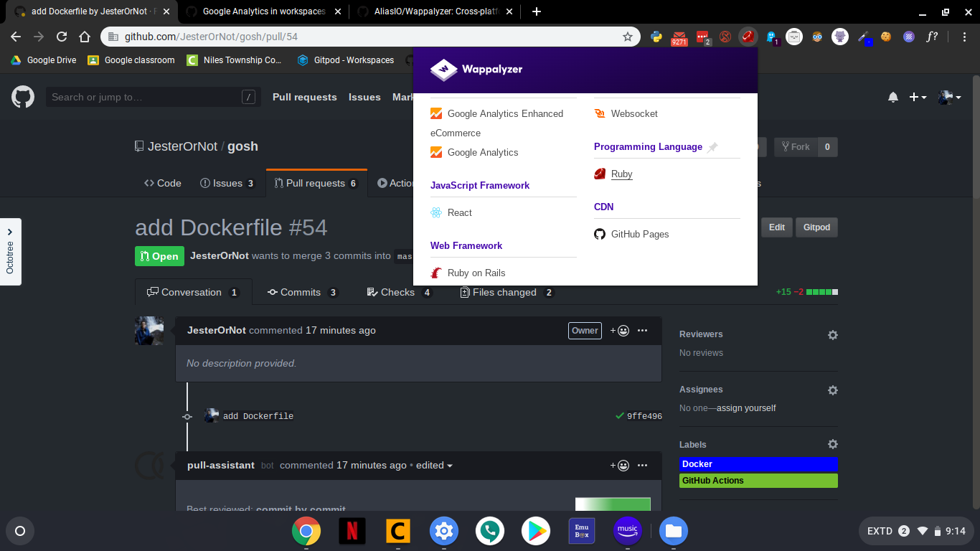Open the Chrome three-dot menu
This screenshot has height=551, width=980.
(964, 37)
